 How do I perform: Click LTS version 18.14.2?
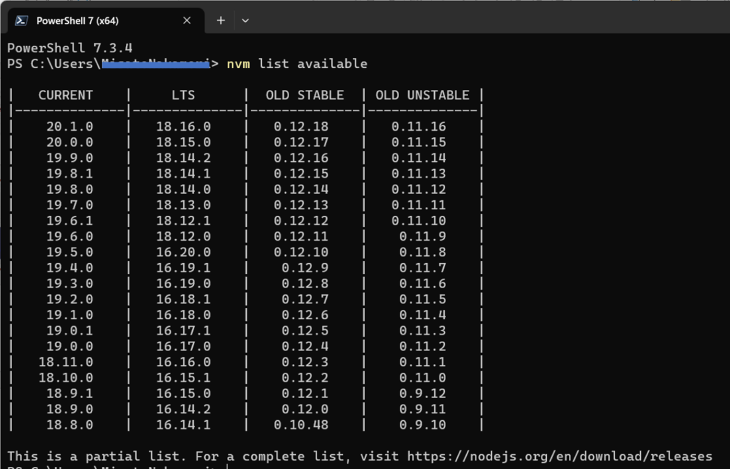pyautogui.click(x=183, y=158)
